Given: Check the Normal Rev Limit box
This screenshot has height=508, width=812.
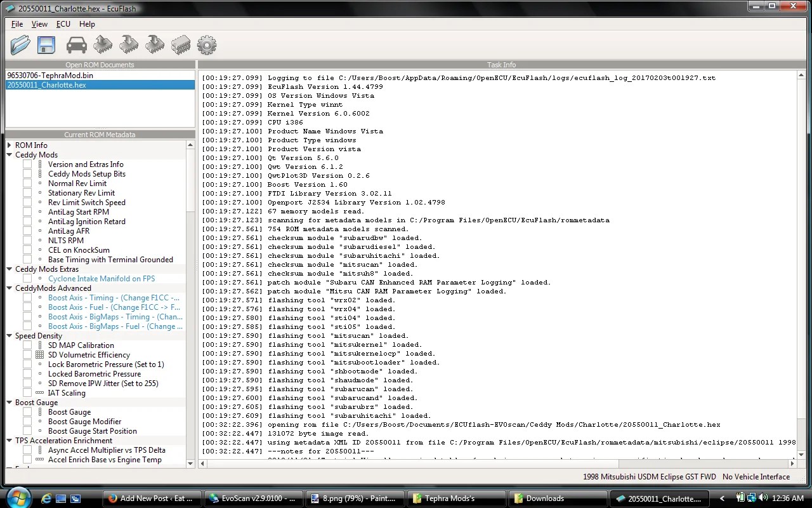Looking at the screenshot, I should tap(27, 184).
